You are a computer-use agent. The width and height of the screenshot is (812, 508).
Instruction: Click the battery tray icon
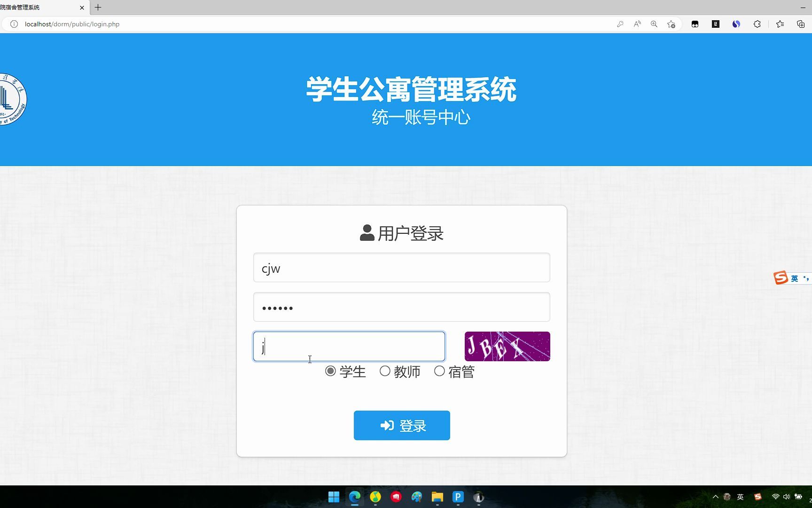[798, 497]
